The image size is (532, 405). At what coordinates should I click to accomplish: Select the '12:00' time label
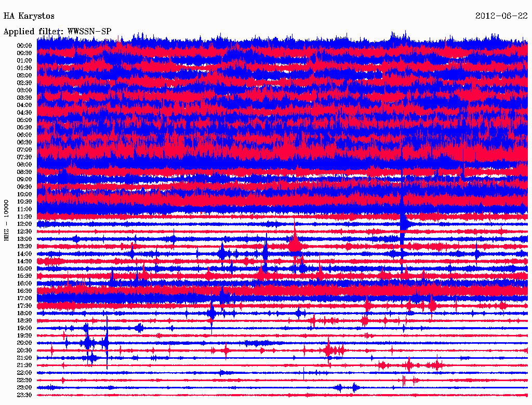24,224
